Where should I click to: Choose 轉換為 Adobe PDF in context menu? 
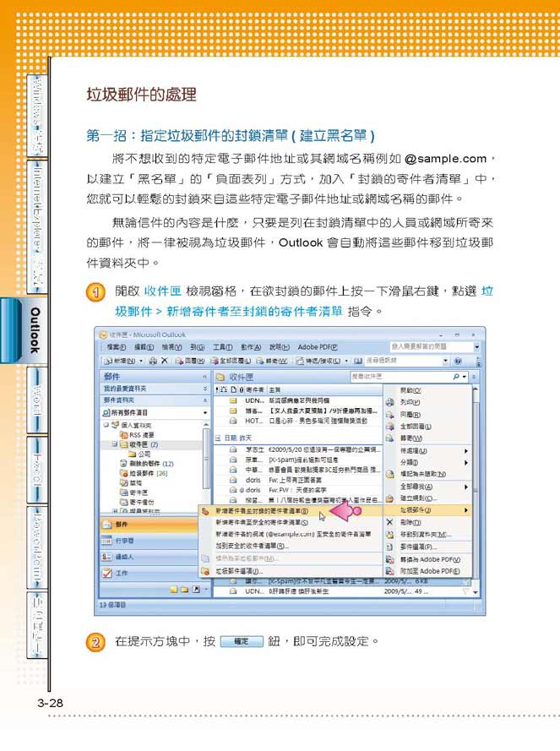pyautogui.click(x=428, y=559)
